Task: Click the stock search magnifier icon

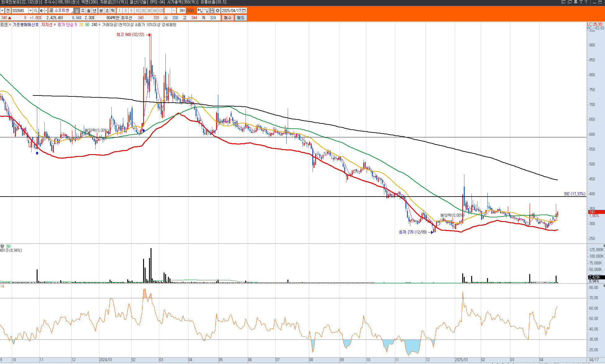Action: click(x=36, y=11)
